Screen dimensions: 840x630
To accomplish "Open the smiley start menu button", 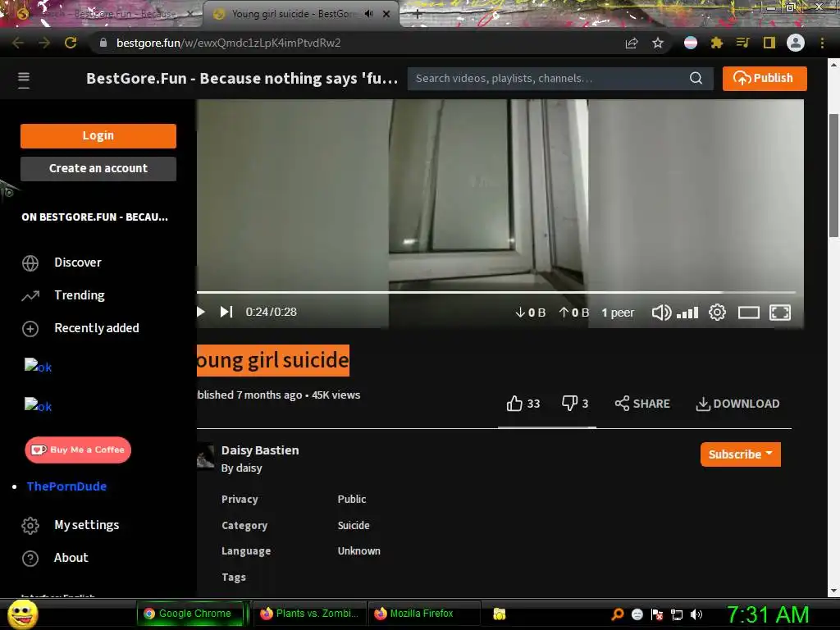I will (x=22, y=614).
